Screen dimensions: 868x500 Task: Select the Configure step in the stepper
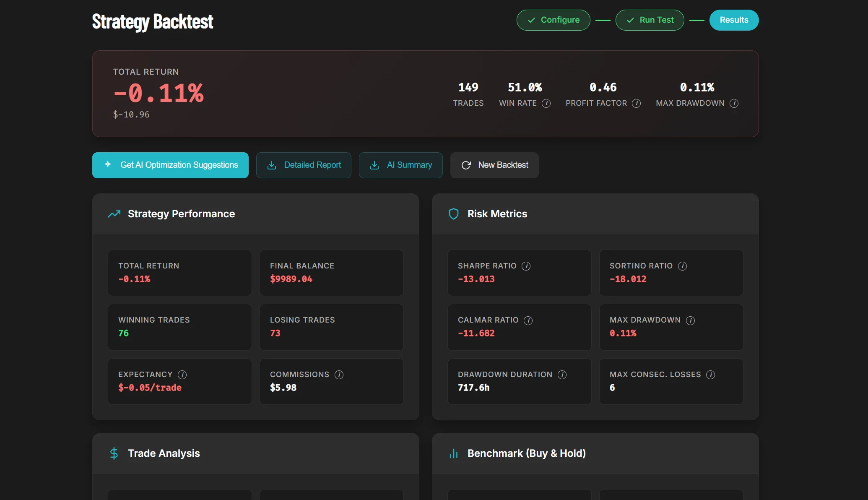pos(553,20)
